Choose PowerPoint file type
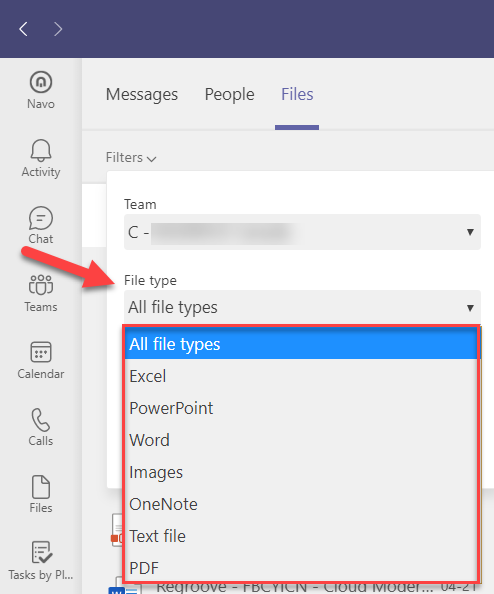Viewport: 494px width, 594px height. pyautogui.click(x=301, y=408)
